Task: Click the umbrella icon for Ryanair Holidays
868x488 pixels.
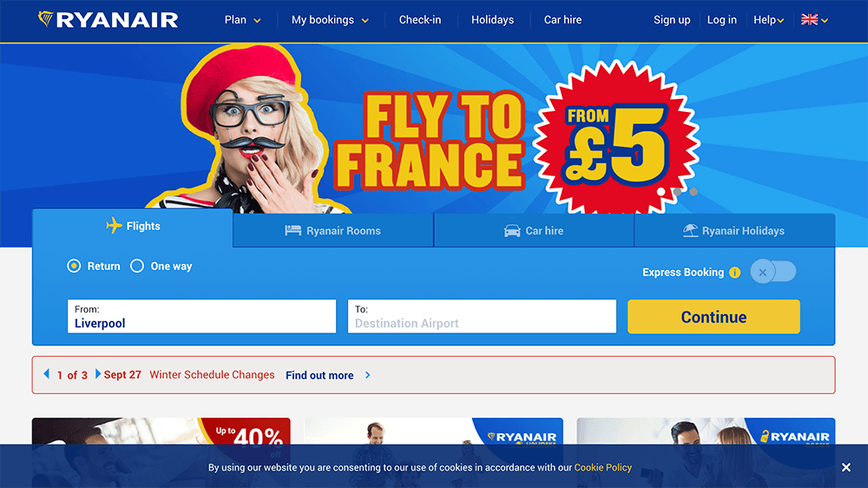Action: click(690, 230)
